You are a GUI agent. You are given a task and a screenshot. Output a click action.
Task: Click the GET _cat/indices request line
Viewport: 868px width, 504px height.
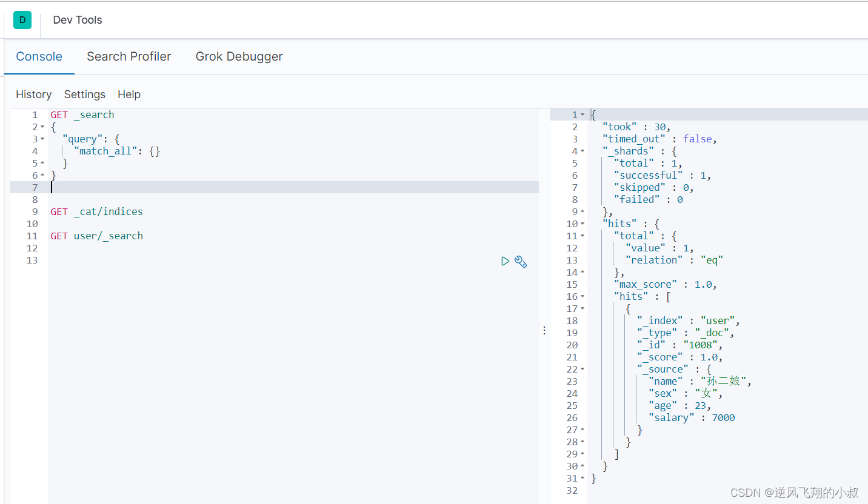coord(97,212)
